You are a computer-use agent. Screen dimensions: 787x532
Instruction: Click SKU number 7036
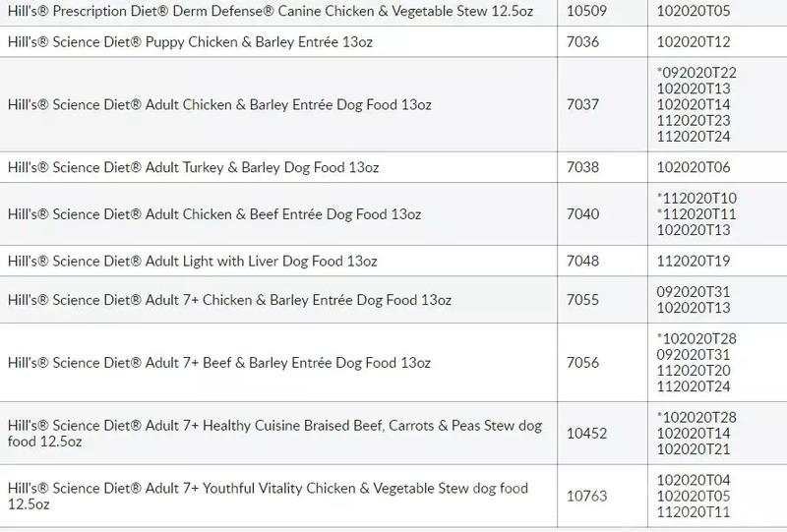click(x=583, y=41)
